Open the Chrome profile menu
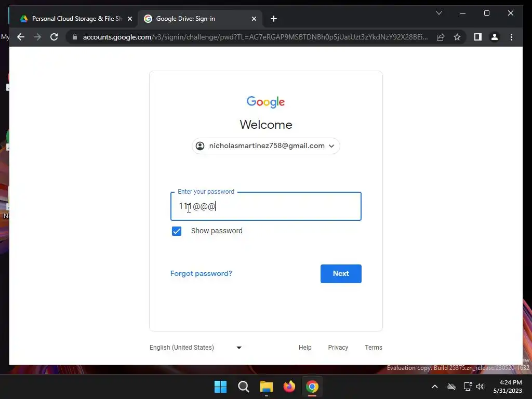Image resolution: width=532 pixels, height=399 pixels. pyautogui.click(x=495, y=37)
